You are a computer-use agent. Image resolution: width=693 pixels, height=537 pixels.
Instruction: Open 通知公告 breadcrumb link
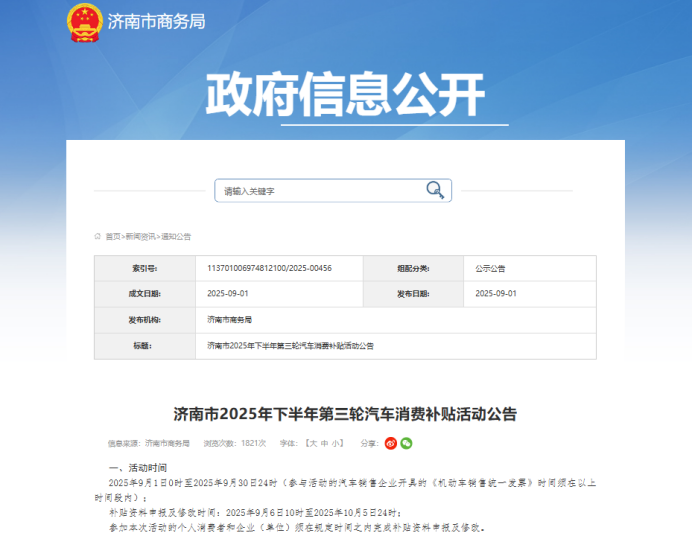coord(176,236)
